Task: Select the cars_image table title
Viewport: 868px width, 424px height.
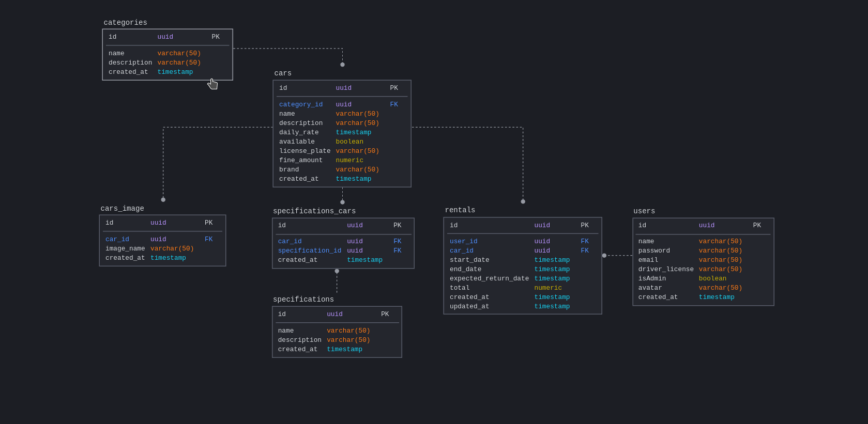Action: (x=122, y=209)
